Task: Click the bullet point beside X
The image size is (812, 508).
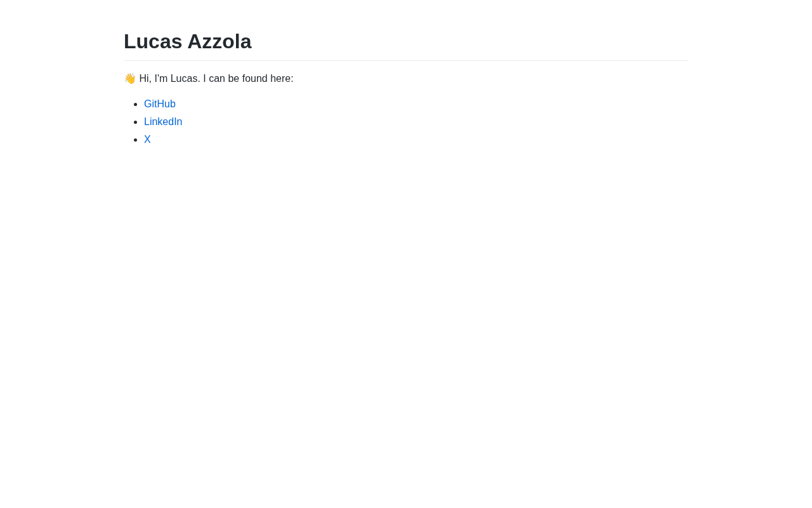Action: (x=136, y=140)
